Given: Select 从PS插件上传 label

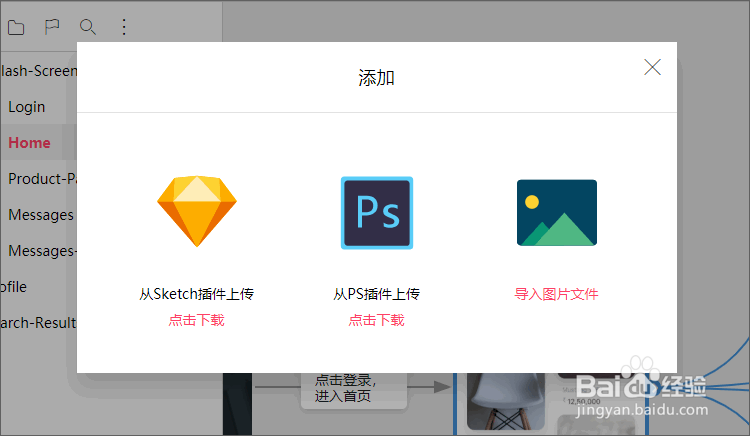Looking at the screenshot, I should pos(376,294).
